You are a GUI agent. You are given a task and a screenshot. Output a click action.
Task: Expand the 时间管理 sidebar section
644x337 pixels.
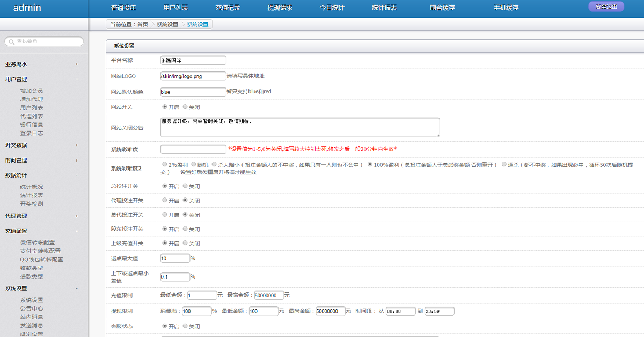(43, 159)
